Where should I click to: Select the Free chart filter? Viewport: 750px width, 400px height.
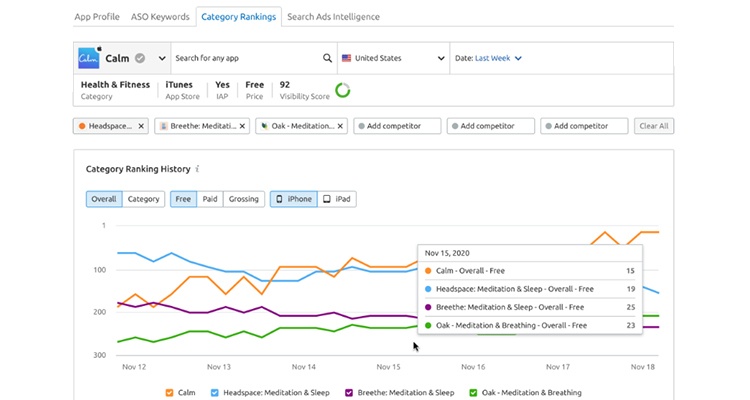click(183, 199)
